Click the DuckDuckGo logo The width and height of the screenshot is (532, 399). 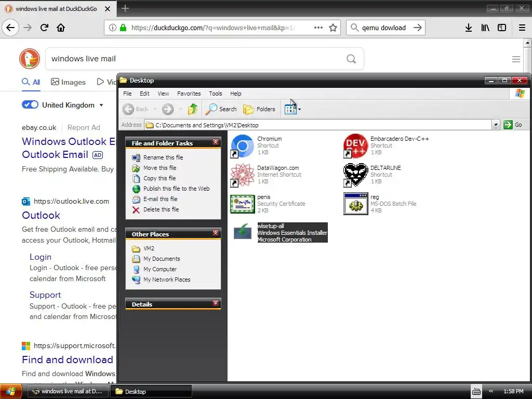(30, 59)
